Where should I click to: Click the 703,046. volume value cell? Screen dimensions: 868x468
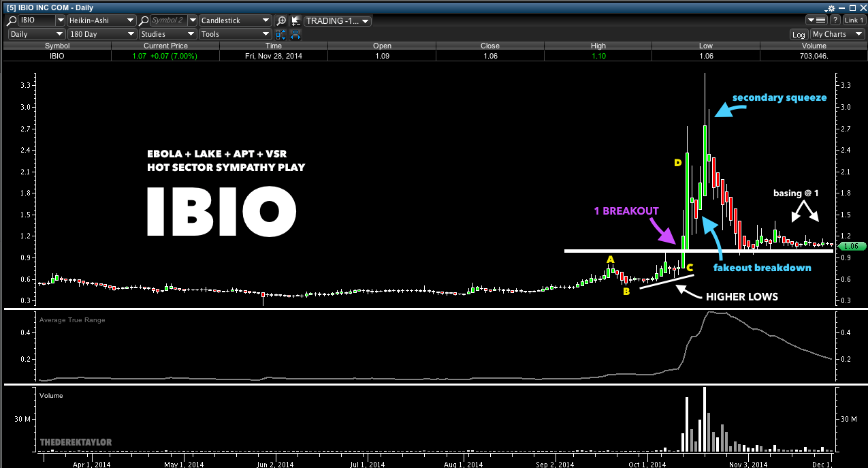point(812,56)
